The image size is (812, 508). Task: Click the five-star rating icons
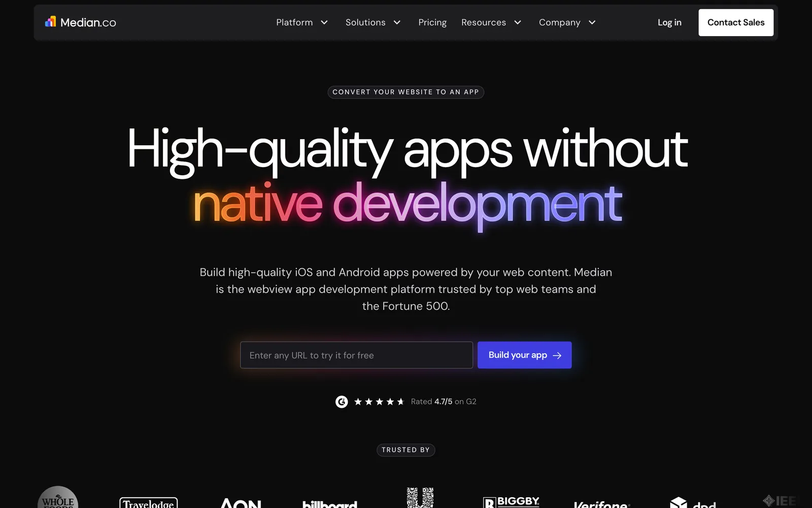click(379, 402)
